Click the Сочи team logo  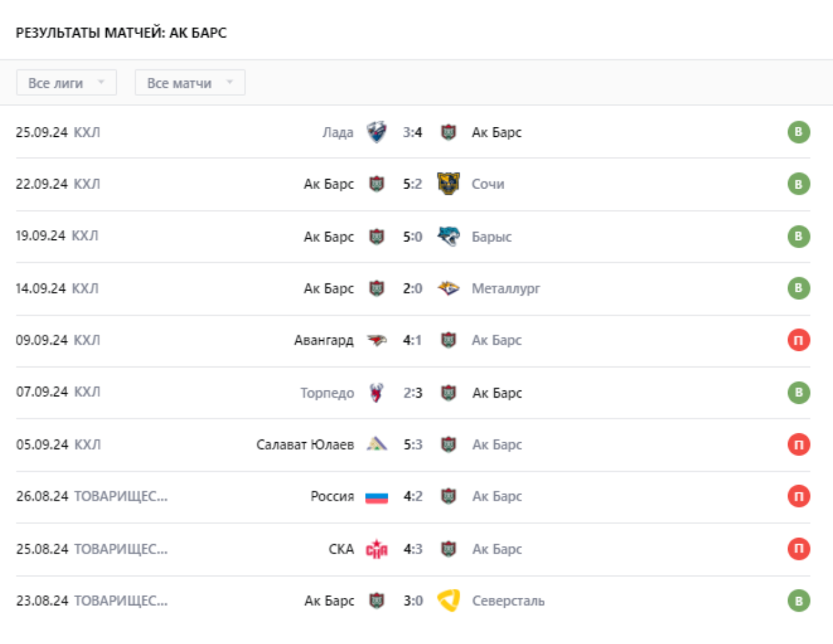pyautogui.click(x=448, y=184)
